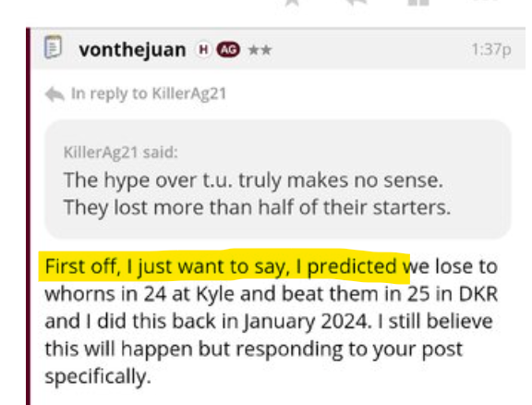Screen dimensions: 532x405
Task: Click the maroon bar left of the post
Action: tap(28, 216)
